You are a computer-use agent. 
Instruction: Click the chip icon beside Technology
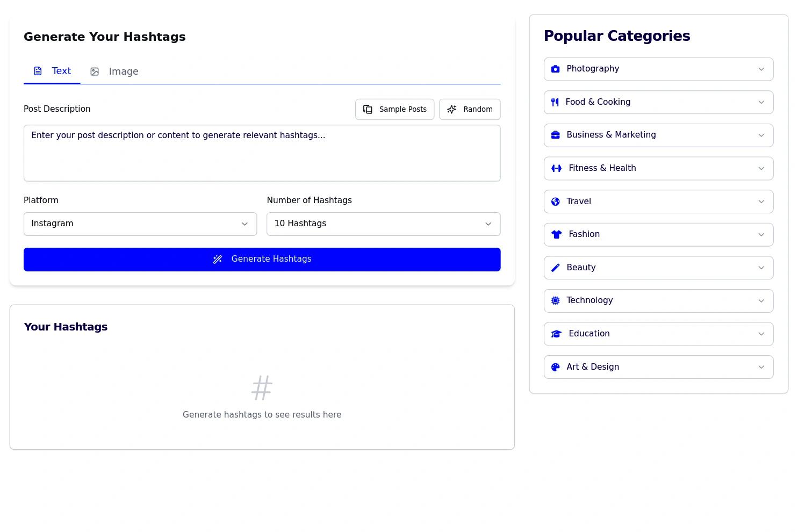click(x=556, y=300)
